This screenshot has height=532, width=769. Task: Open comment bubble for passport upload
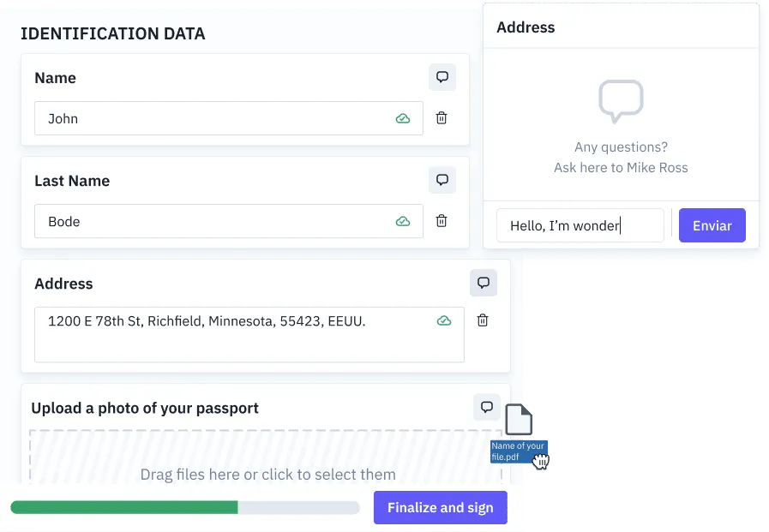(486, 407)
